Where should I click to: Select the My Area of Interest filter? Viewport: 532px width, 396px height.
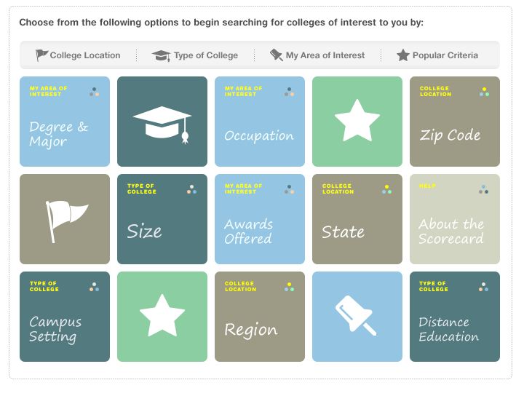pyautogui.click(x=325, y=55)
